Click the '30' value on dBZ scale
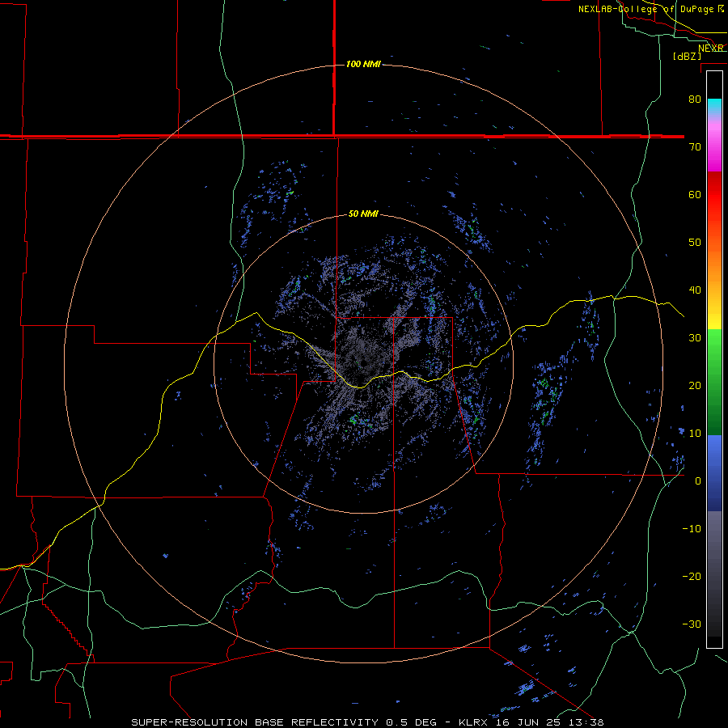728x728 pixels. click(x=695, y=337)
